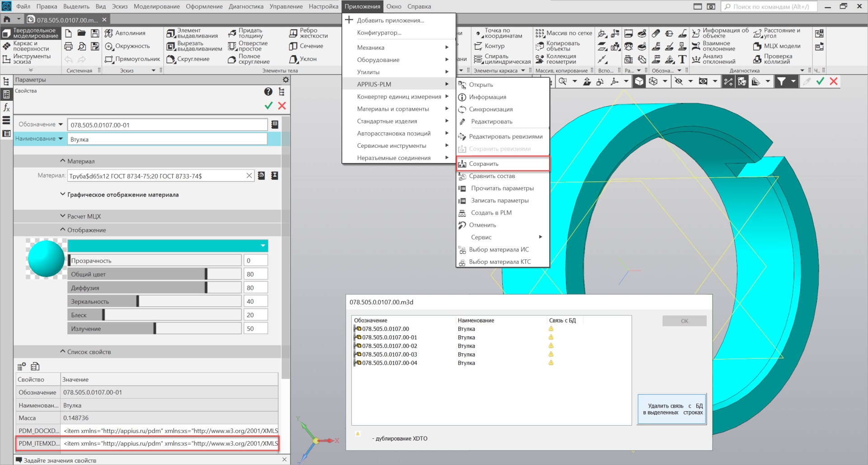Adjust the Зеркальность slider
868x465 pixels.
tap(155, 301)
